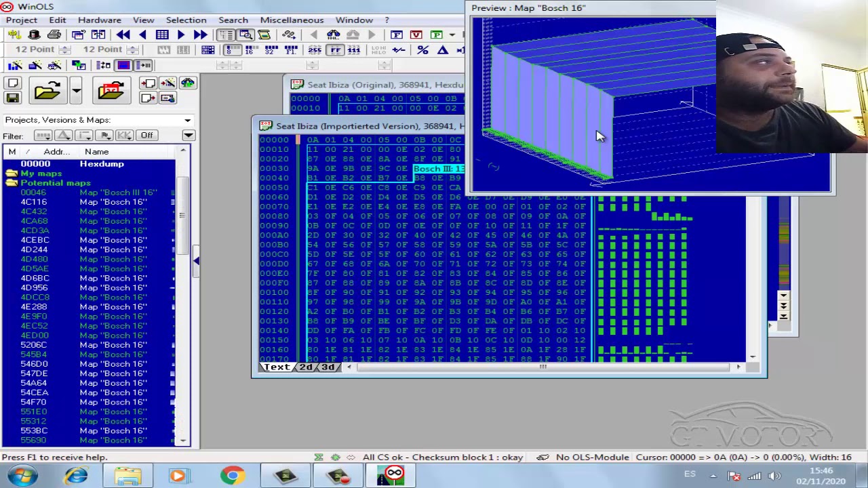Go to the previous map with the single left arrow
868x488 pixels.
(x=142, y=35)
